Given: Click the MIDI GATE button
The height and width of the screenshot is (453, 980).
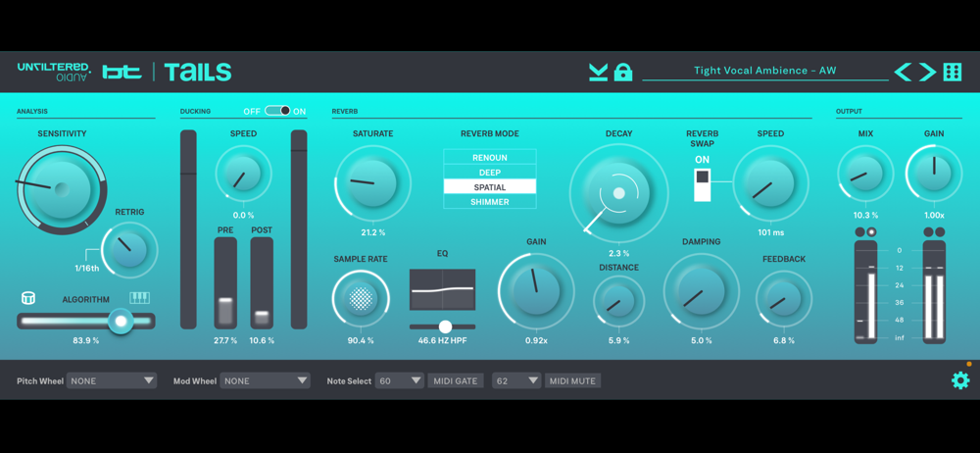Looking at the screenshot, I should tap(456, 380).
